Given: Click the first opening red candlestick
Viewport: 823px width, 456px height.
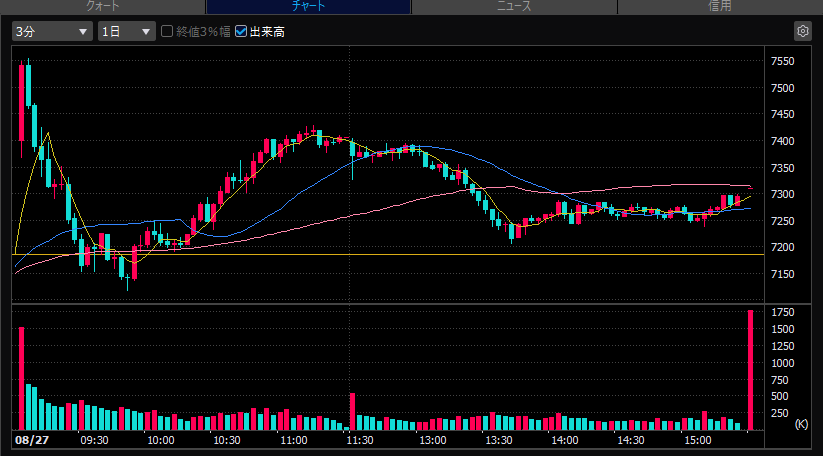Looking at the screenshot, I should point(22,102).
